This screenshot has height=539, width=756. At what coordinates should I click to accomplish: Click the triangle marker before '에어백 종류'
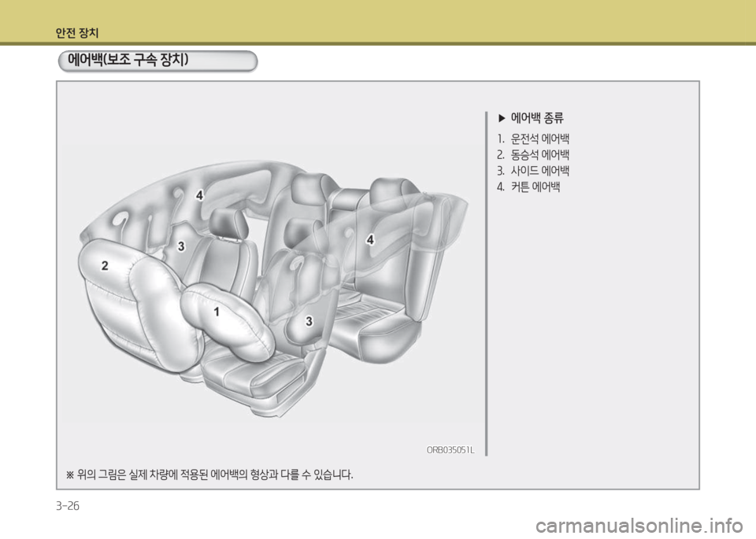pyautogui.click(x=502, y=117)
